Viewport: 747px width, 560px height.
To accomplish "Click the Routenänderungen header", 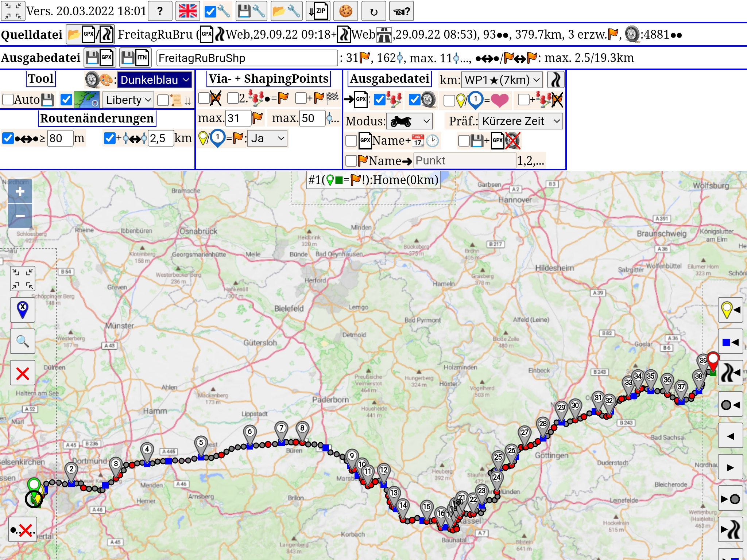I will pyautogui.click(x=97, y=118).
